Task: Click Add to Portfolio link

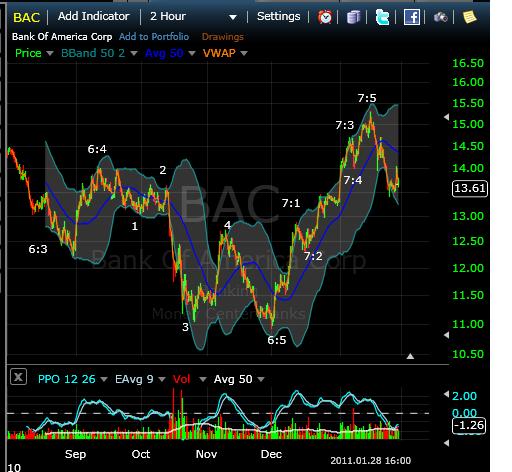Action: tap(154, 37)
